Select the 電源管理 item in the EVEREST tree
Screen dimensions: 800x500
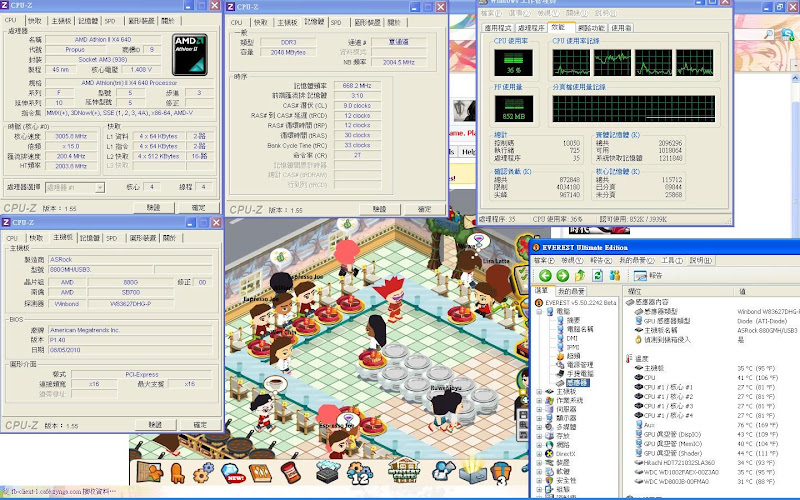pyautogui.click(x=580, y=365)
